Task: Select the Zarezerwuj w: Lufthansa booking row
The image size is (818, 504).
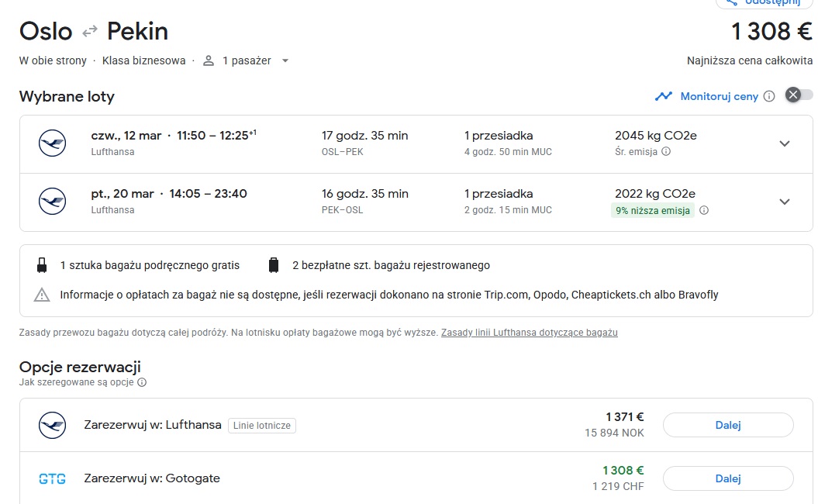Action: pyautogui.click(x=416, y=425)
